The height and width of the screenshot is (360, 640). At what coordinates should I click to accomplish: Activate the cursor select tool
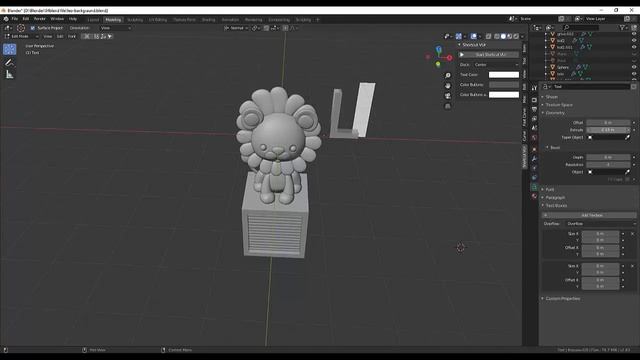click(x=9, y=49)
